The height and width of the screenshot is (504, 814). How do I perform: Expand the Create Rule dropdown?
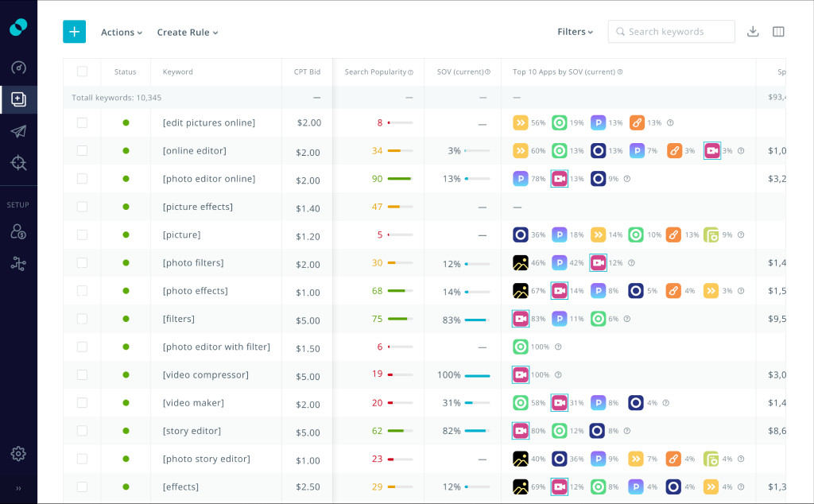[188, 32]
